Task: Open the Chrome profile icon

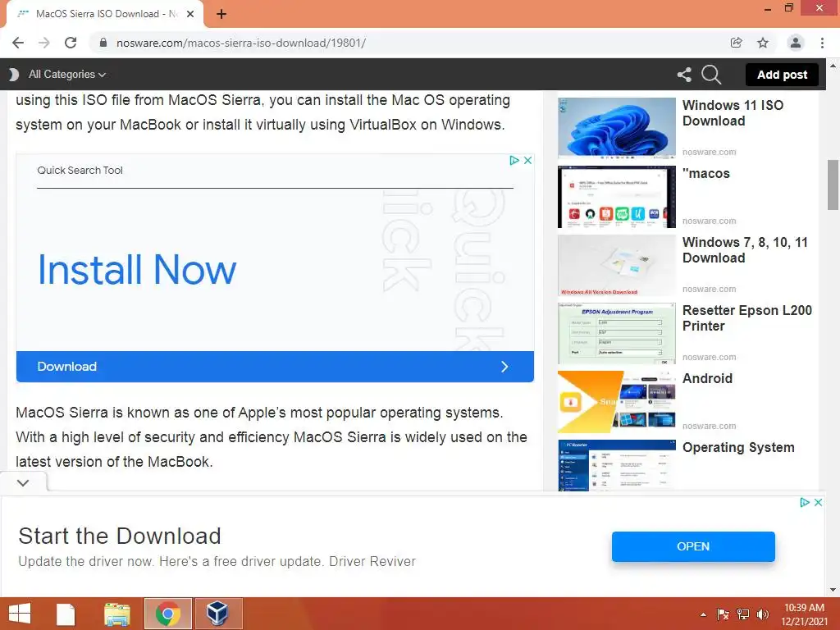Action: tap(796, 43)
